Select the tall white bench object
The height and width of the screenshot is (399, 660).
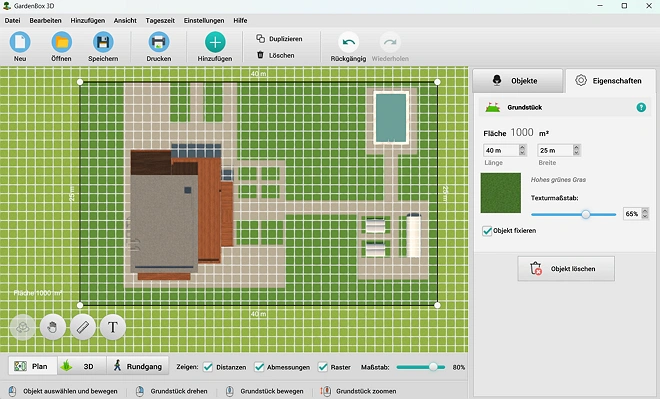[413, 235]
